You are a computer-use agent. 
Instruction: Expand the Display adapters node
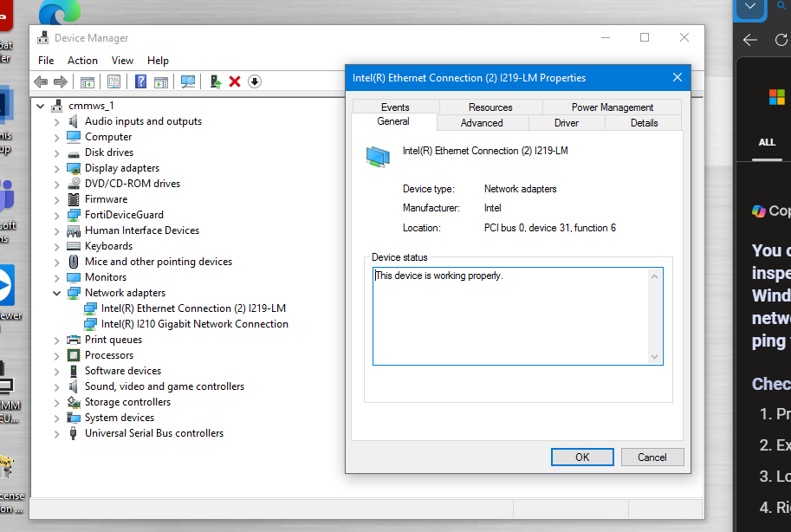[x=56, y=168]
